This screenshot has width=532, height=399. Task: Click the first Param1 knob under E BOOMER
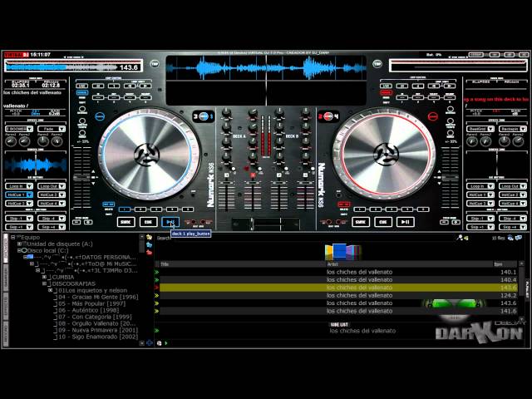[11, 141]
